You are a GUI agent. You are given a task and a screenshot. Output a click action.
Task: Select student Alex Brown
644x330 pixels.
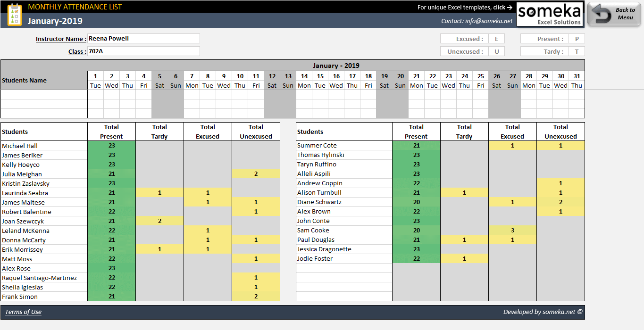coord(344,211)
